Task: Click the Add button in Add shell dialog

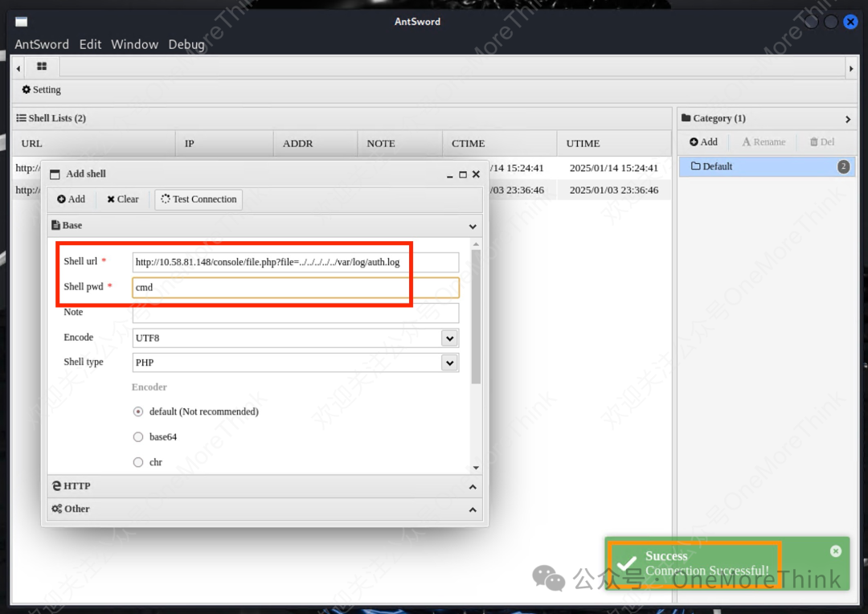Action: pyautogui.click(x=72, y=199)
